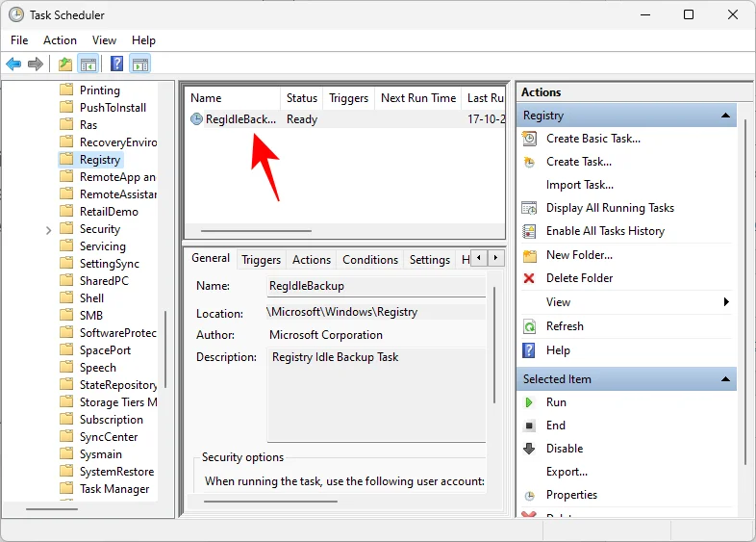Collapse the Registry actions section
Screen dimensions: 756x542
pos(726,116)
